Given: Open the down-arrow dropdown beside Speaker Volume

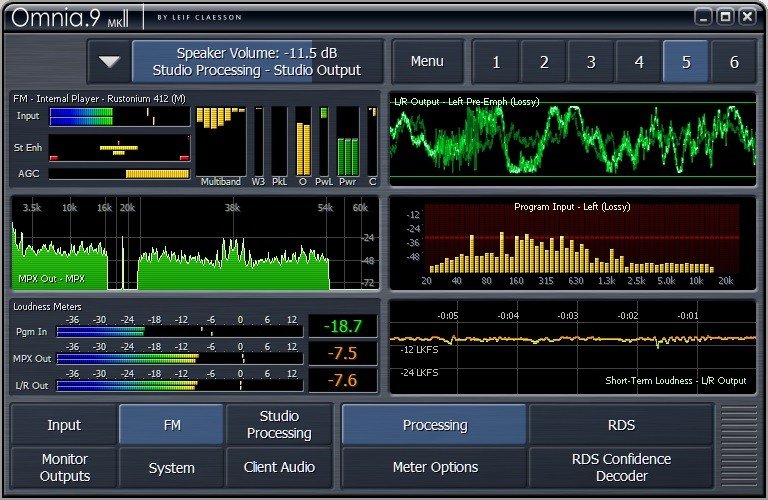Looking at the screenshot, I should click(x=109, y=61).
